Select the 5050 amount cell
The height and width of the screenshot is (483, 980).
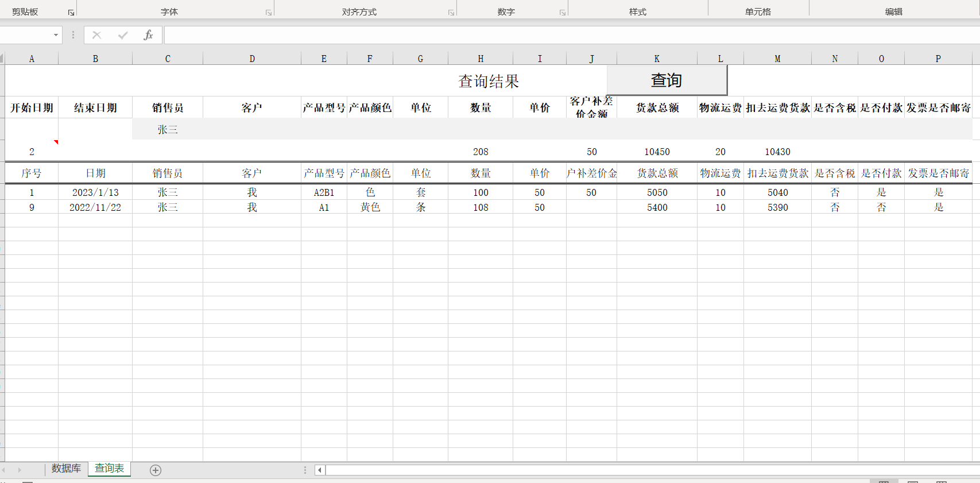pos(657,192)
